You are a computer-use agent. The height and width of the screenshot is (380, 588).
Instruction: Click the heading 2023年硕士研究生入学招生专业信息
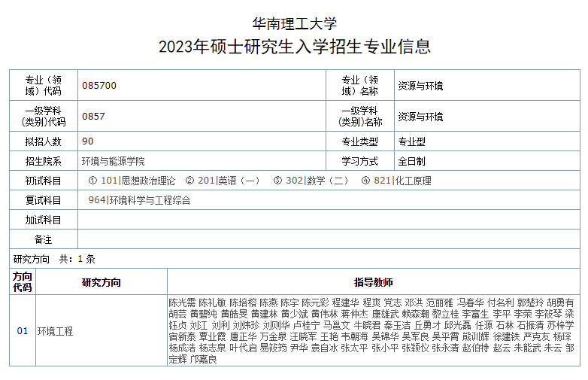click(294, 47)
